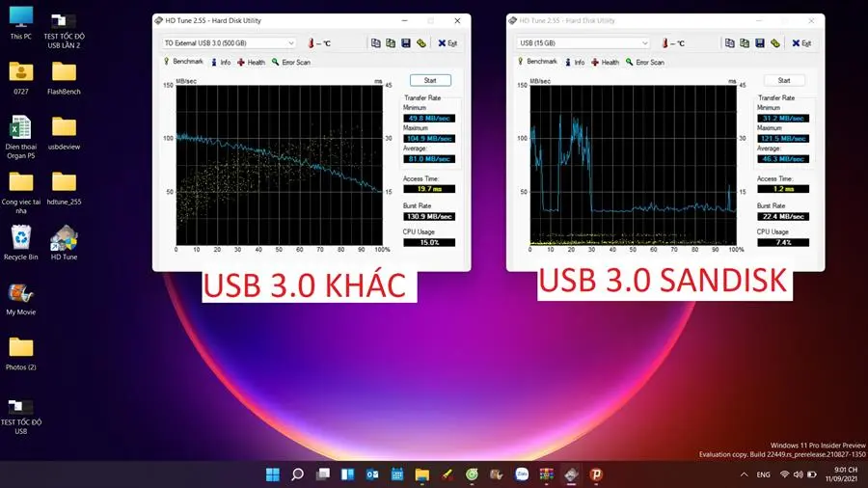Open drive dropdown showing USB (15 GB)
The height and width of the screenshot is (488, 868).
coord(583,42)
